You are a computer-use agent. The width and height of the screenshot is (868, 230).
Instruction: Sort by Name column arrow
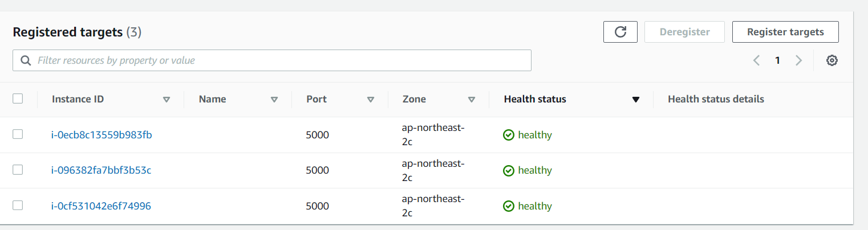click(x=274, y=100)
